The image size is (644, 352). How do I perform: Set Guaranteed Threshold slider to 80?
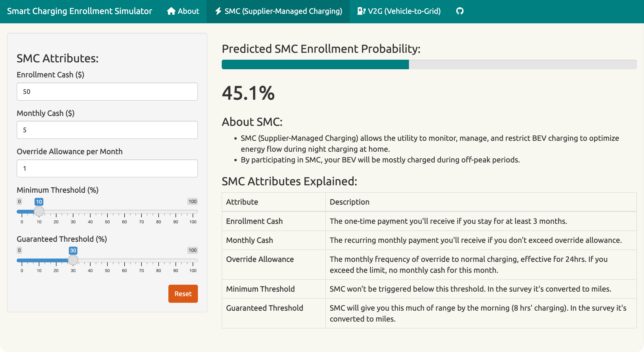click(159, 260)
